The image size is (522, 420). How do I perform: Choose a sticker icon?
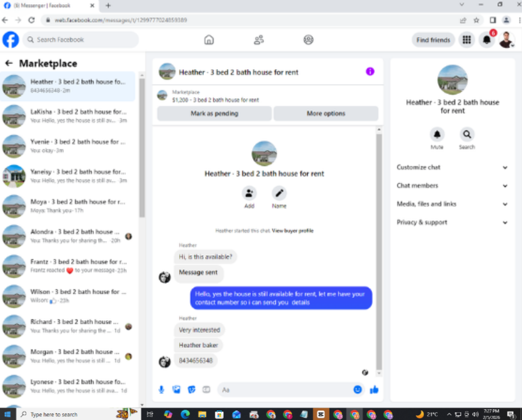coord(191,389)
